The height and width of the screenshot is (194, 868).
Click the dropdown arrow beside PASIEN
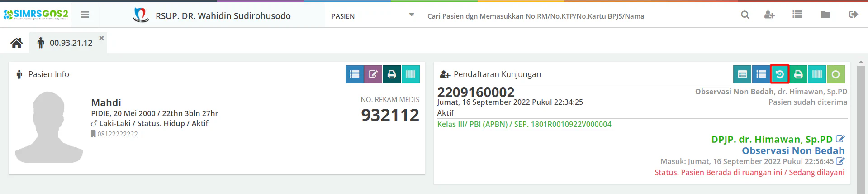click(411, 15)
